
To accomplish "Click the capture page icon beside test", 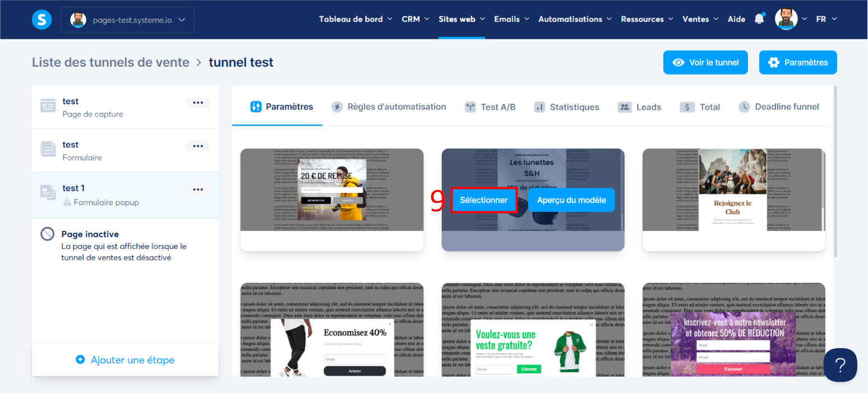I will (48, 106).
